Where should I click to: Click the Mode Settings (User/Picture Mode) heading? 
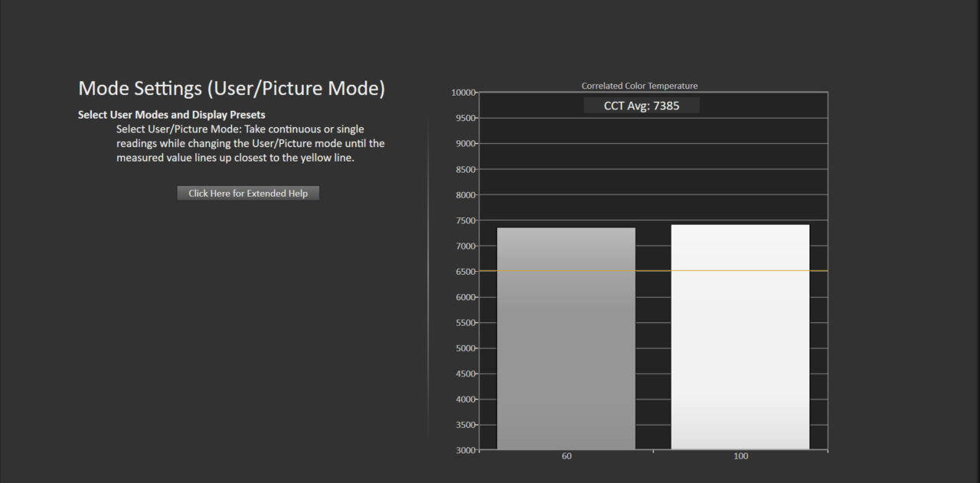232,88
